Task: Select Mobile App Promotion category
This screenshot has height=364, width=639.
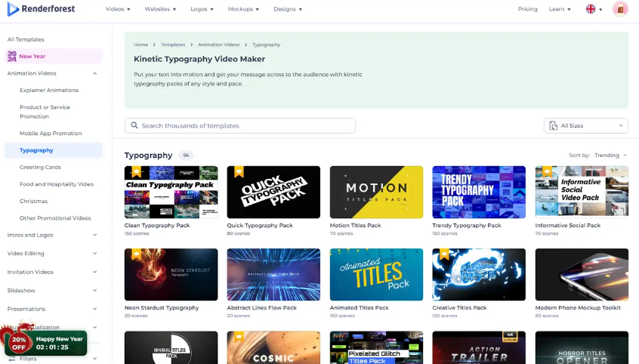Action: pyautogui.click(x=51, y=133)
